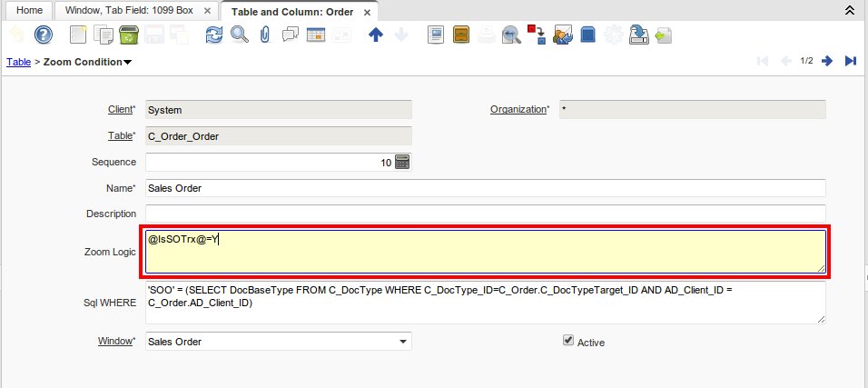
Task: Uncheck the Active checkbox
Action: pyautogui.click(x=568, y=341)
